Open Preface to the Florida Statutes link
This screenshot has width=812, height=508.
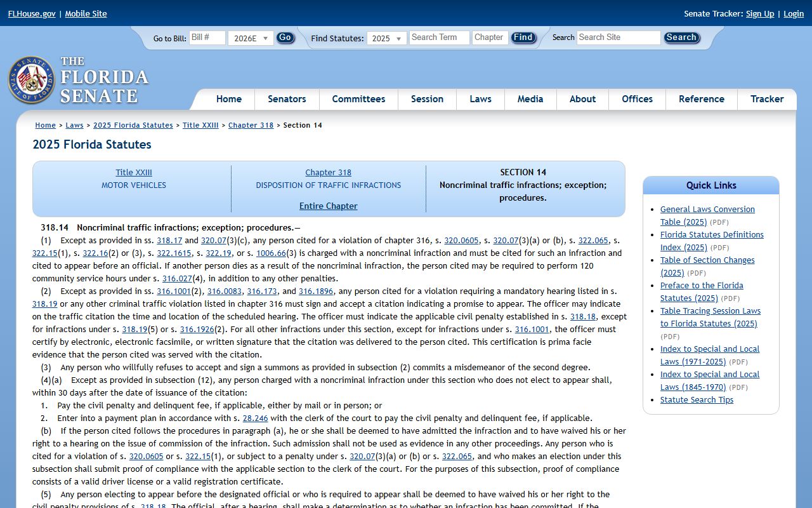click(702, 291)
